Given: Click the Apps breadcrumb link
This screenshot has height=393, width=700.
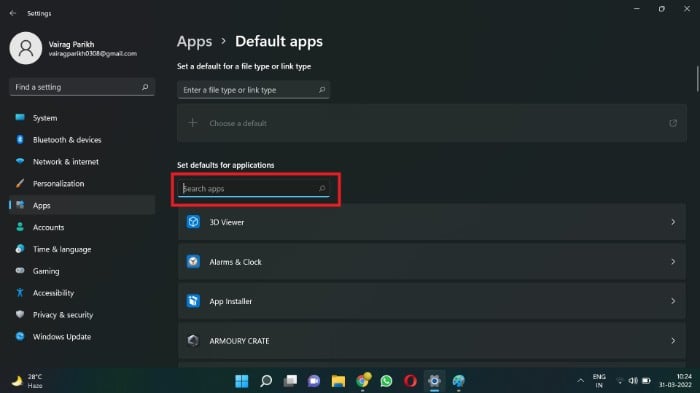Looking at the screenshot, I should click(194, 42).
